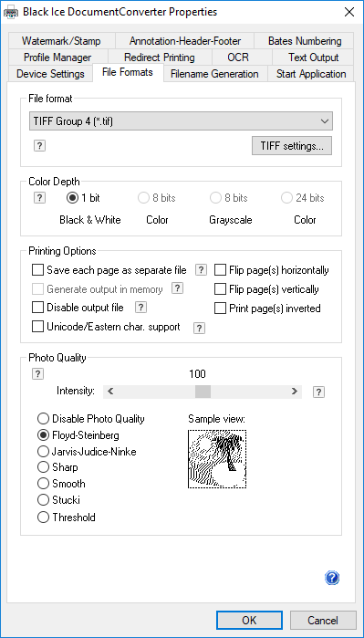
Task: Click the Intensity slider right arrow
Action: (x=294, y=392)
